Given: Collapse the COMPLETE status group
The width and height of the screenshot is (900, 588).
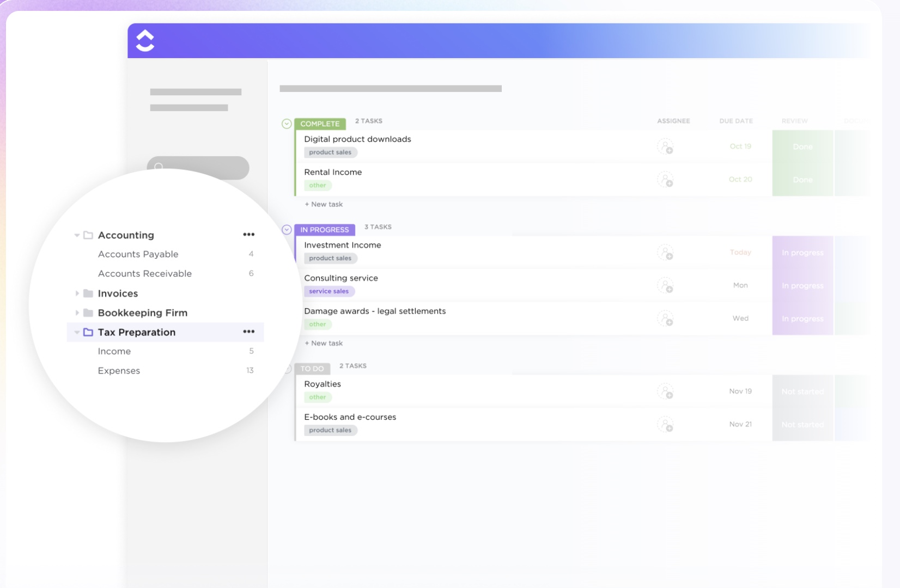Looking at the screenshot, I should tap(287, 124).
